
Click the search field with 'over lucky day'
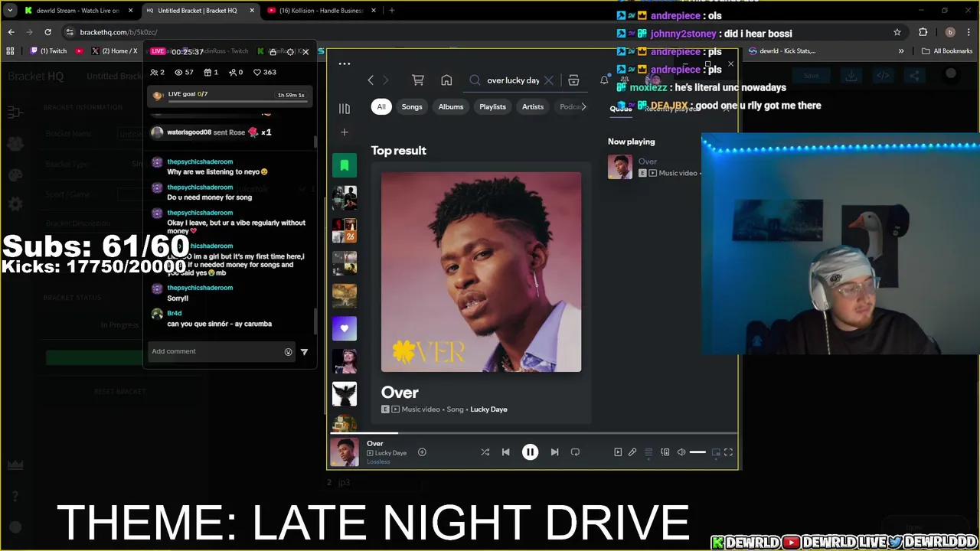click(x=513, y=80)
